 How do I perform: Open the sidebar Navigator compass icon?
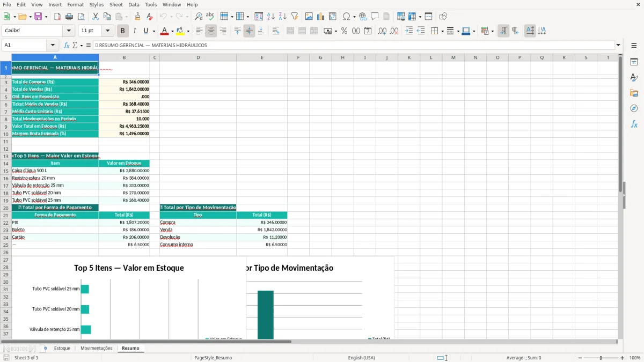pos(634,108)
